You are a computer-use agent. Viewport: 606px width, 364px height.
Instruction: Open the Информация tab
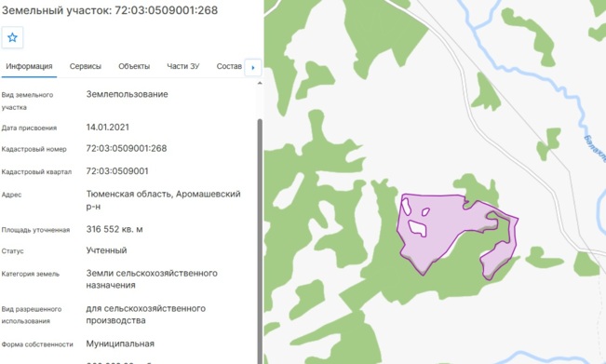tap(29, 66)
